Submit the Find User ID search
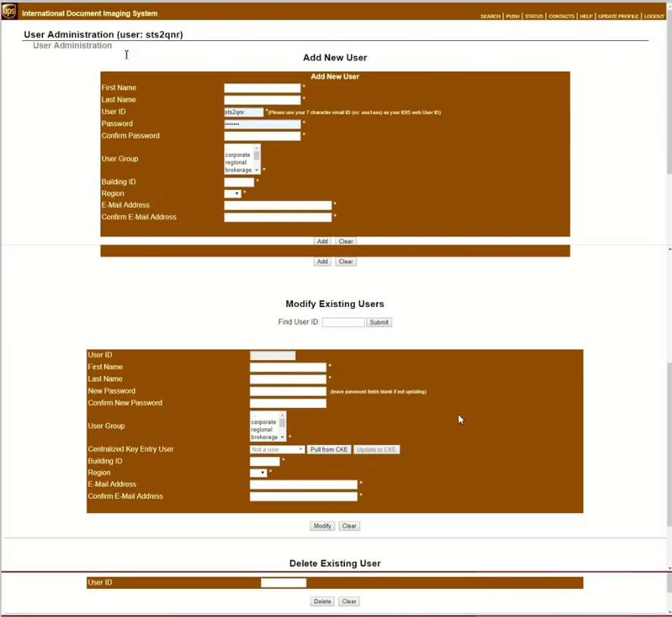The image size is (672, 617). coord(379,322)
